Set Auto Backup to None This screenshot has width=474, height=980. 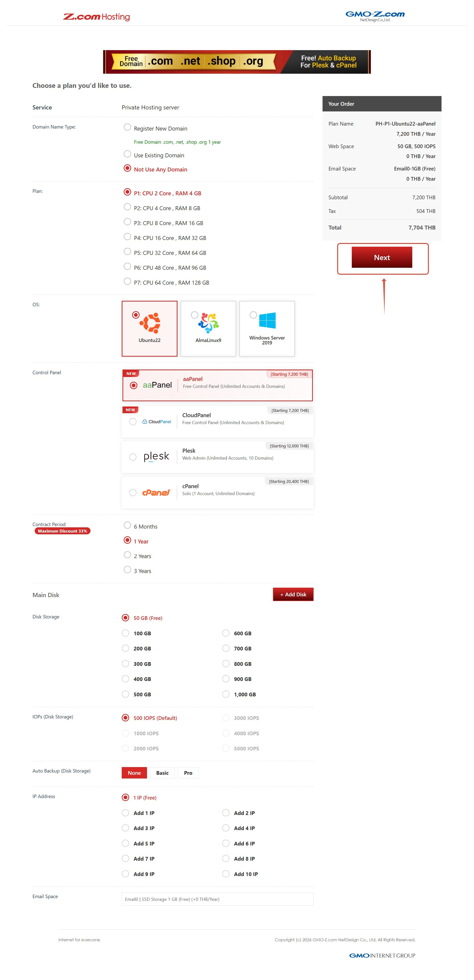click(134, 773)
